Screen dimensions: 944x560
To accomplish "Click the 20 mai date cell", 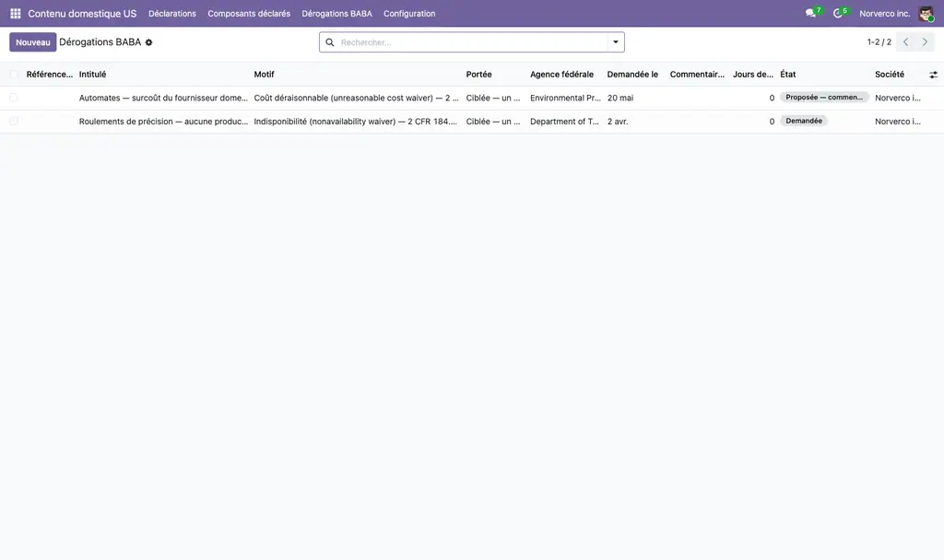I will pyautogui.click(x=620, y=98).
